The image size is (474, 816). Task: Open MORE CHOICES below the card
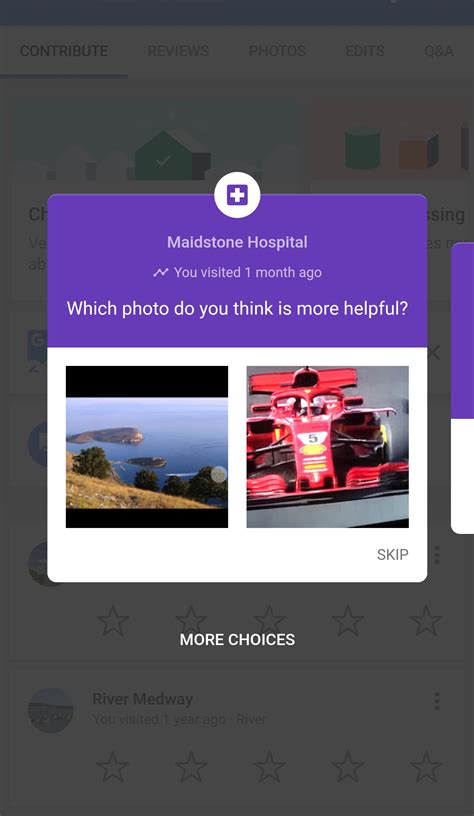point(237,640)
